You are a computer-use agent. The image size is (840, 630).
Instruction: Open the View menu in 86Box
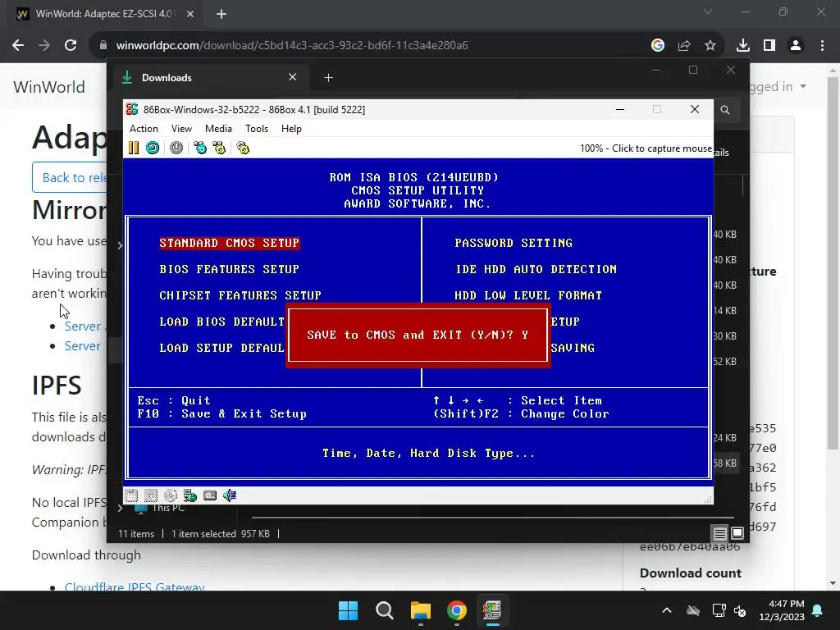[x=181, y=129]
